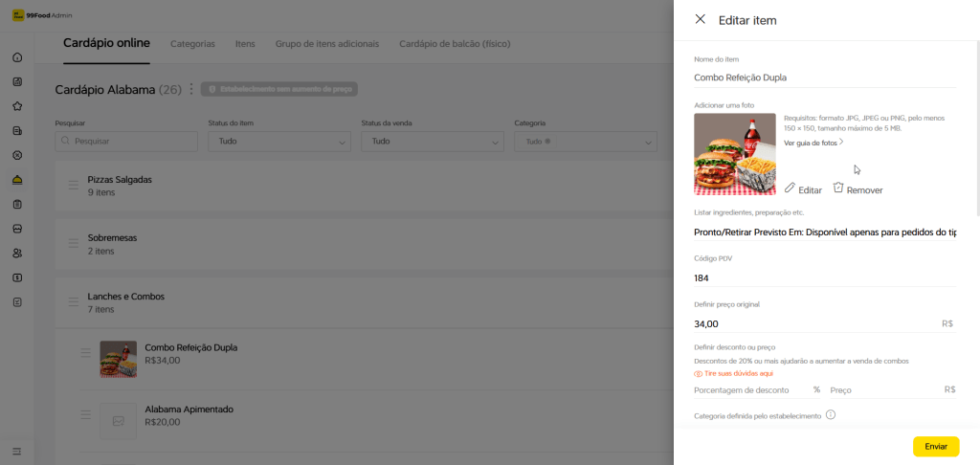Open the Categoria filter dropdown

585,141
